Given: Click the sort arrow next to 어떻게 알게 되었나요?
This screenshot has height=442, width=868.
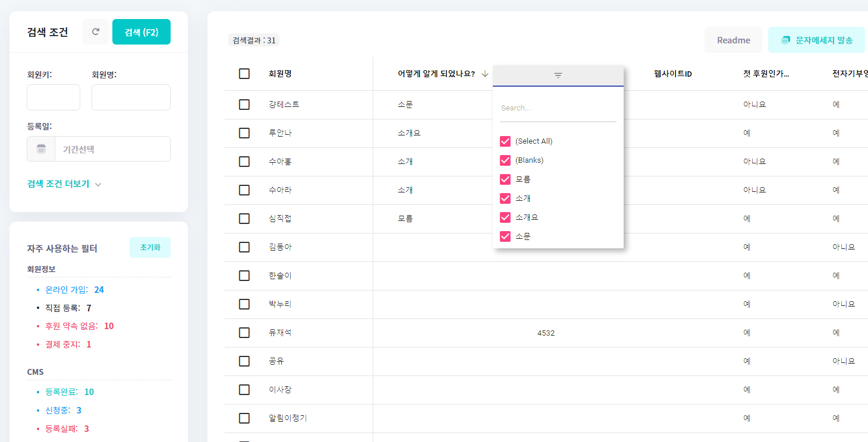Looking at the screenshot, I should click(x=485, y=74).
